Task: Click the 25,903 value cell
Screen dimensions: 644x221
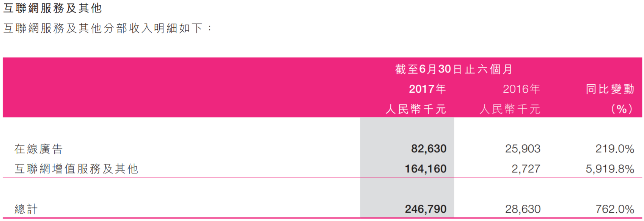Action: [x=522, y=149]
